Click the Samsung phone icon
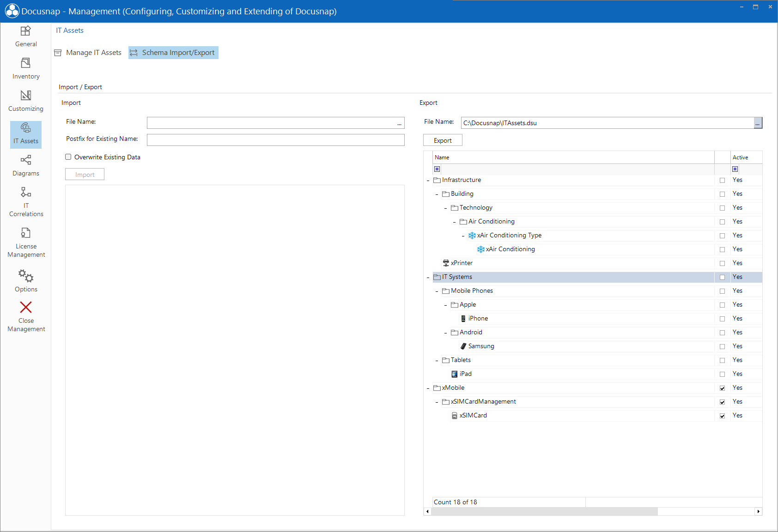The height and width of the screenshot is (532, 778). [x=463, y=346]
